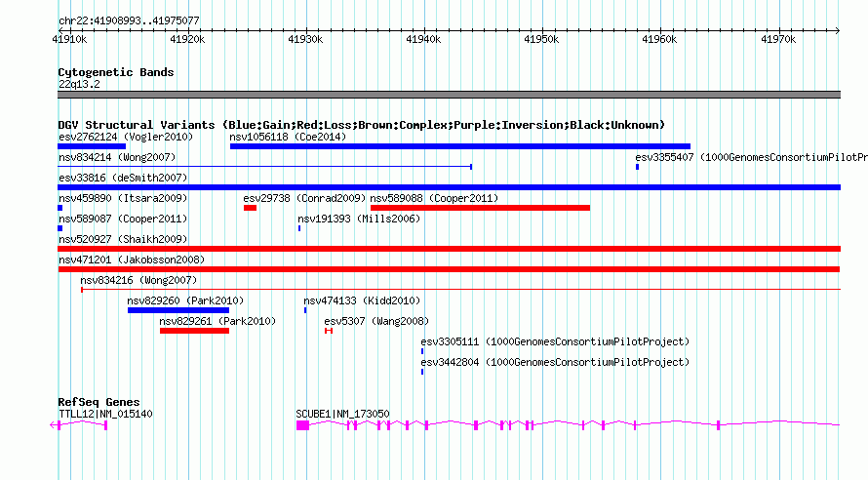Screen dimensions: 868x480
Task: Click the chr22:41908993..41975077 region text
Action: click(129, 21)
